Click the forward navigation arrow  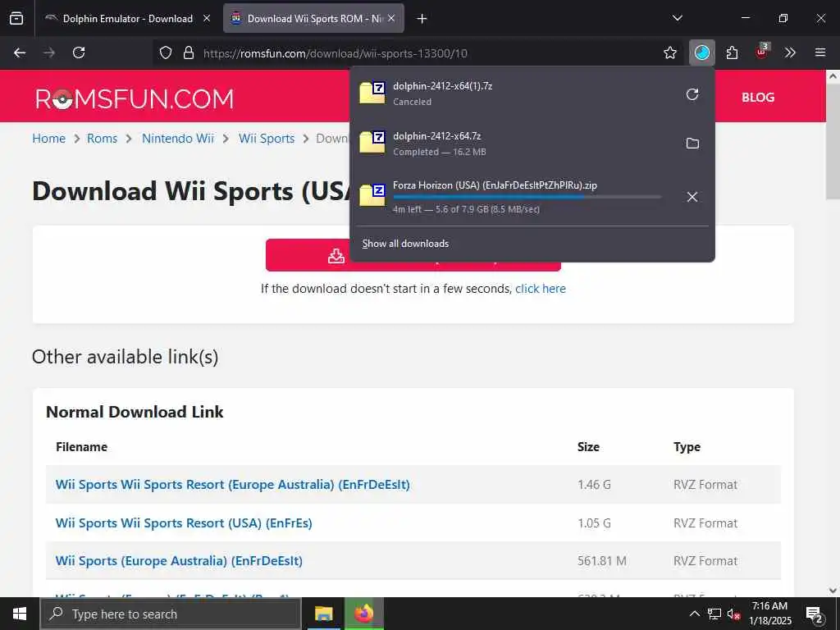[49, 52]
